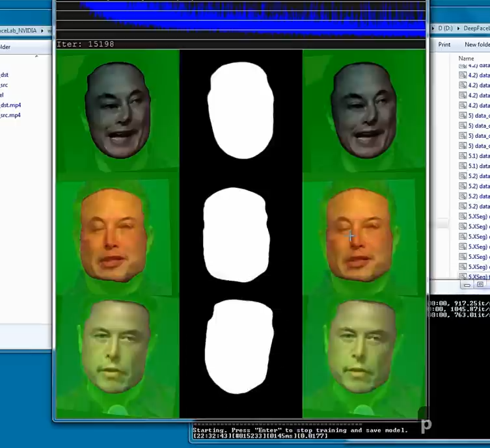Click the restore button of the console window
This screenshot has height=448, width=490.
[x=480, y=284]
